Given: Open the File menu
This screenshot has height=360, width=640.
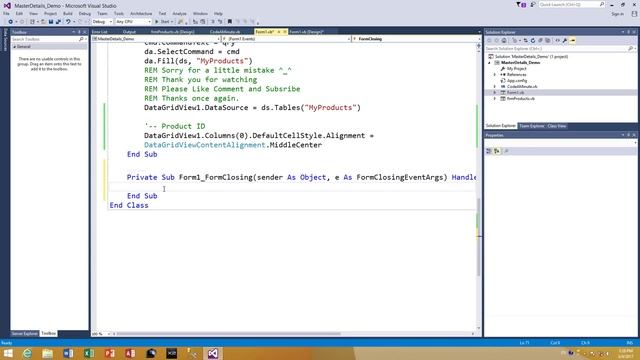Looking at the screenshot, I should pos(6,13).
